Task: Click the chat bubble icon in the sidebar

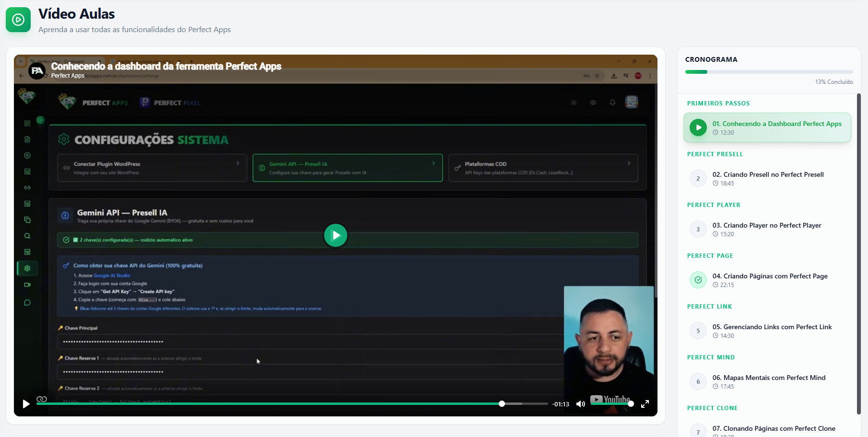Action: point(27,302)
